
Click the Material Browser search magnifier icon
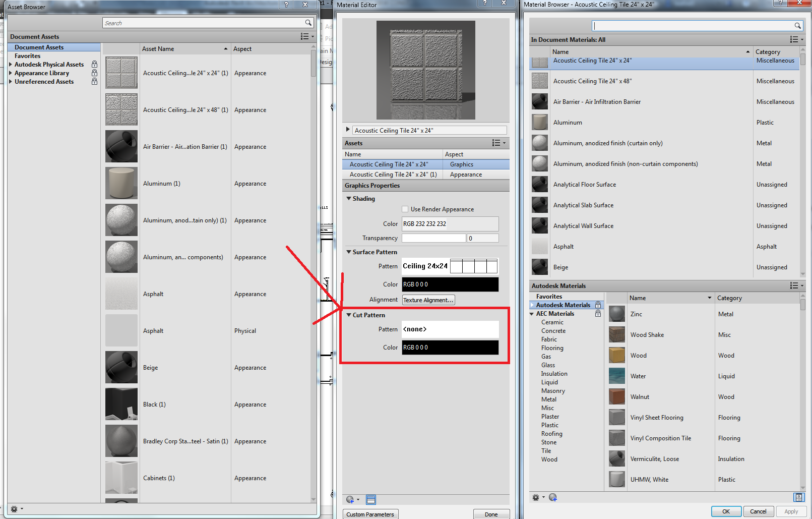pyautogui.click(x=797, y=26)
